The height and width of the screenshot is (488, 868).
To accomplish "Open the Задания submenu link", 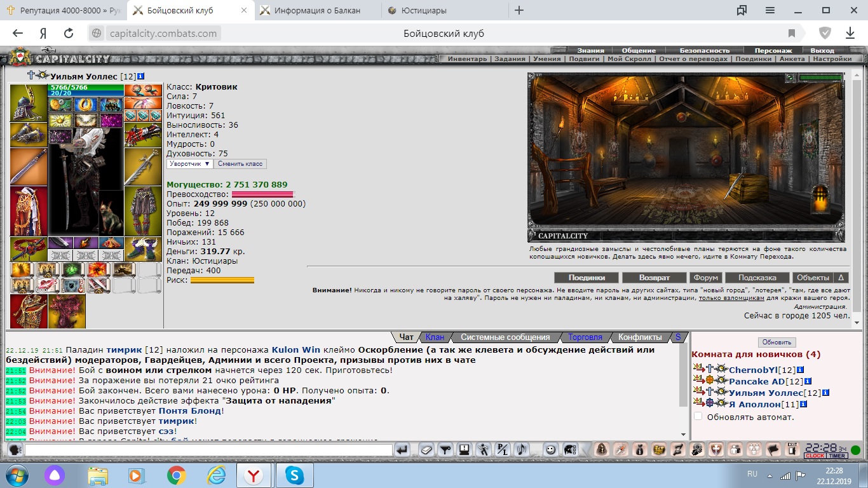I will [510, 59].
